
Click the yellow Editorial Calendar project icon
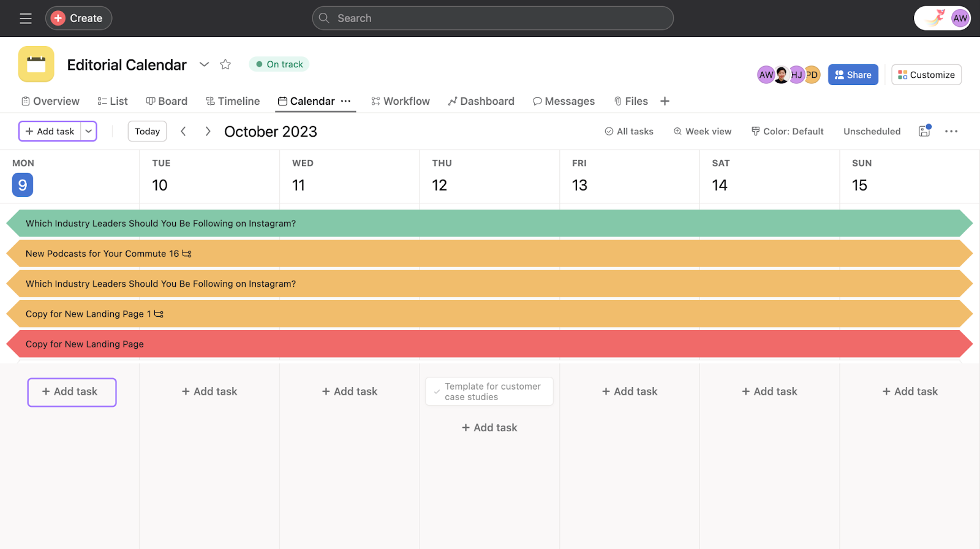[x=36, y=64]
